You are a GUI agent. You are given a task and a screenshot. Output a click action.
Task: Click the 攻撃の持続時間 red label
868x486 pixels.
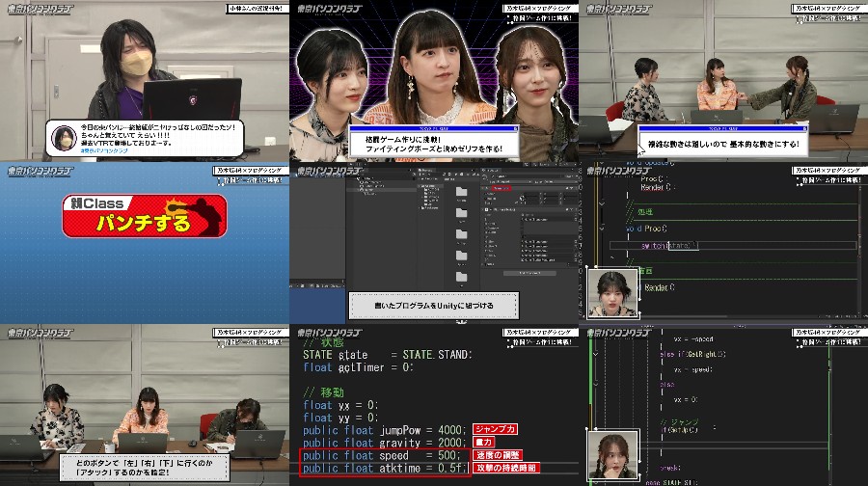tap(506, 468)
